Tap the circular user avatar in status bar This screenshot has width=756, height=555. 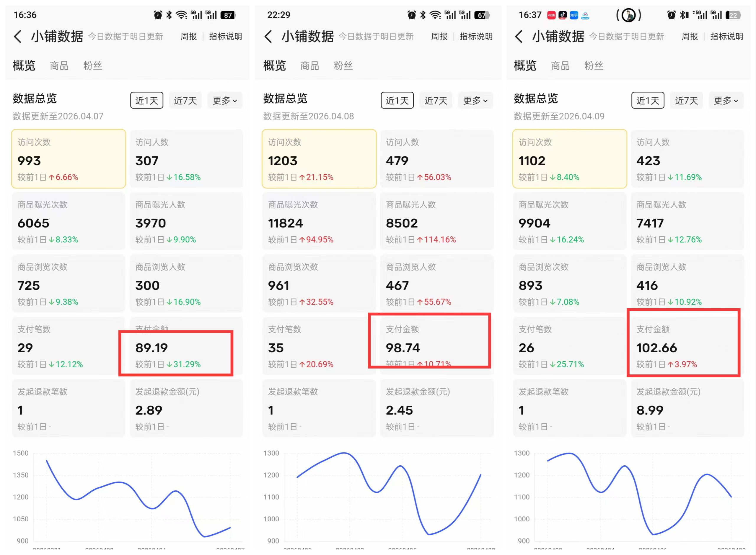[x=629, y=15]
